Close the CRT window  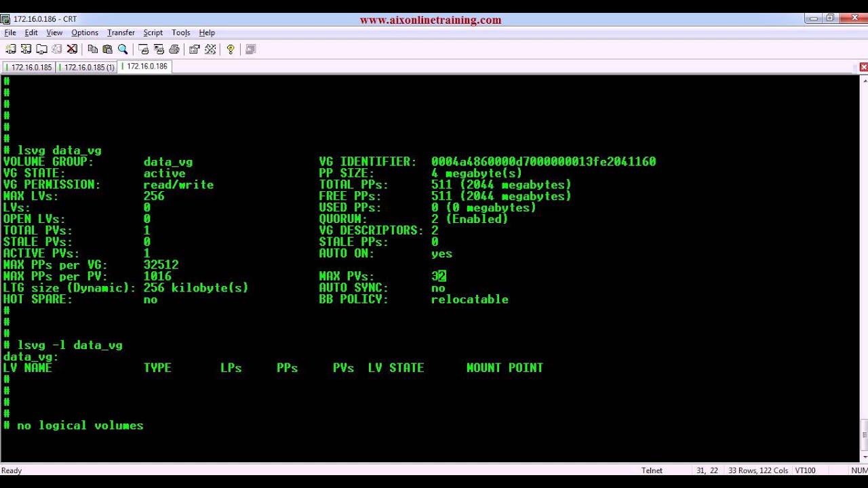pyautogui.click(x=852, y=19)
